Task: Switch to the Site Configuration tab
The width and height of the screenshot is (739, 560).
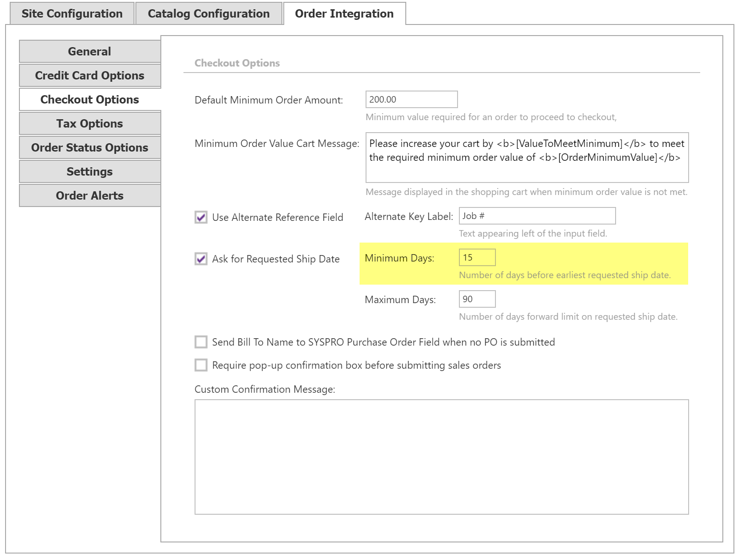Action: pos(72,13)
